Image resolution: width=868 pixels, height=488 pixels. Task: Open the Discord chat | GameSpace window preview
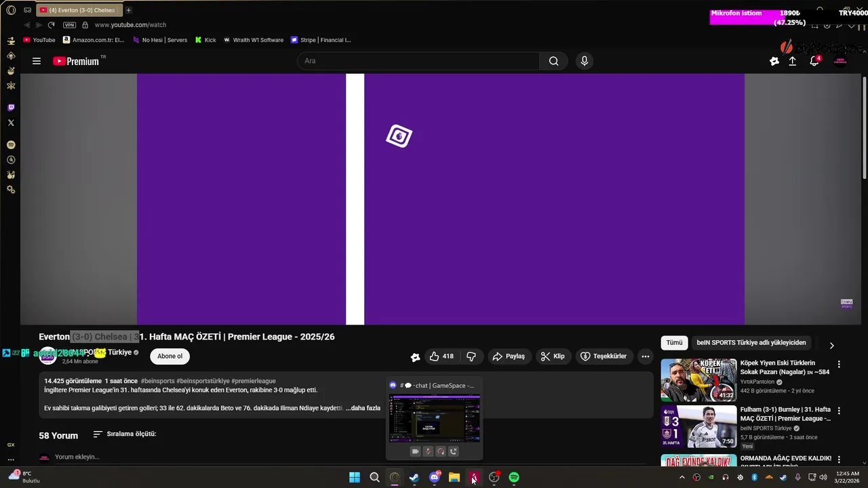(435, 418)
